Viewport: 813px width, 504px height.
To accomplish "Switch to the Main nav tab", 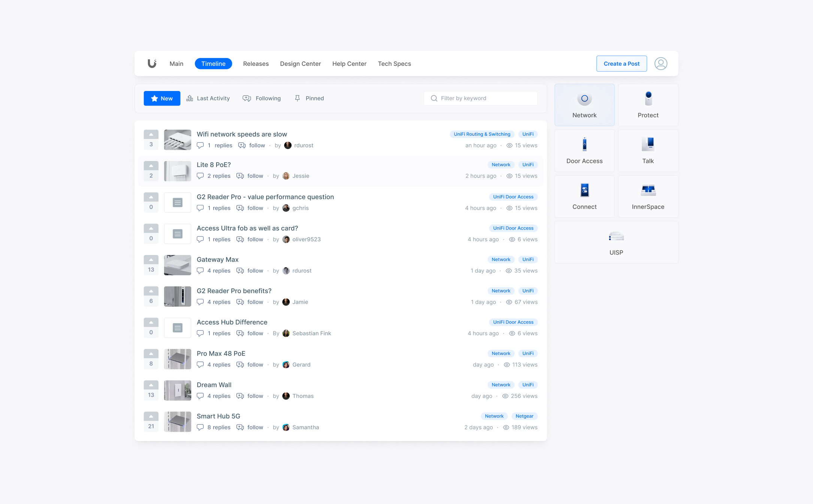I will tap(176, 64).
